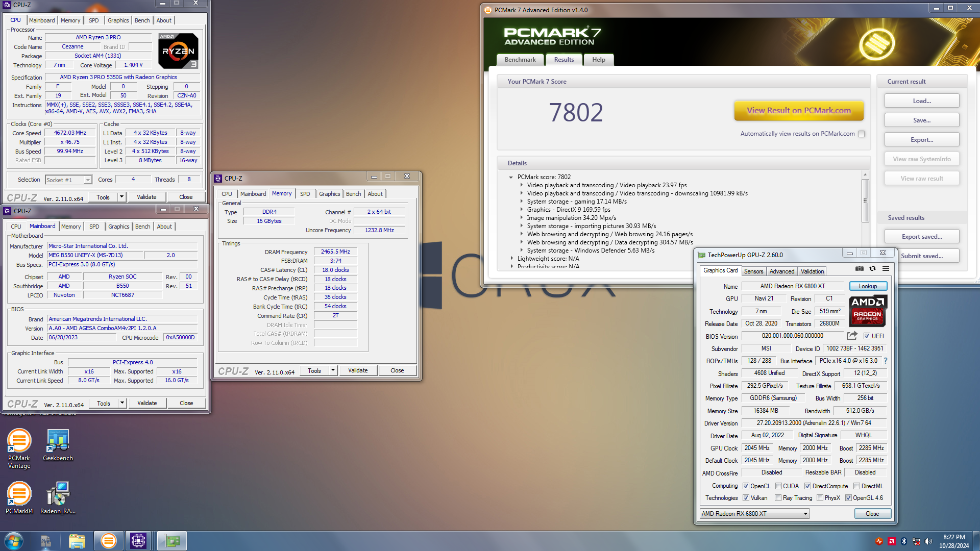Open the Socket #1 selection dropdown

point(68,180)
